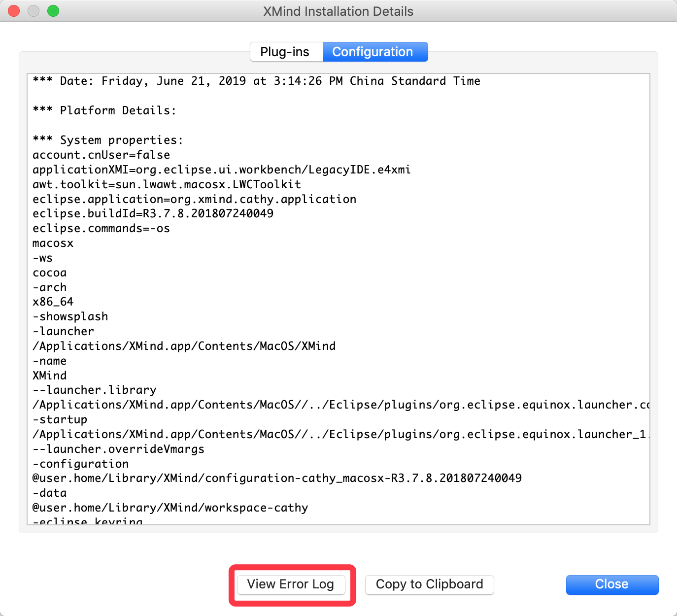Click the red window close button
The width and height of the screenshot is (677, 616).
(x=14, y=11)
